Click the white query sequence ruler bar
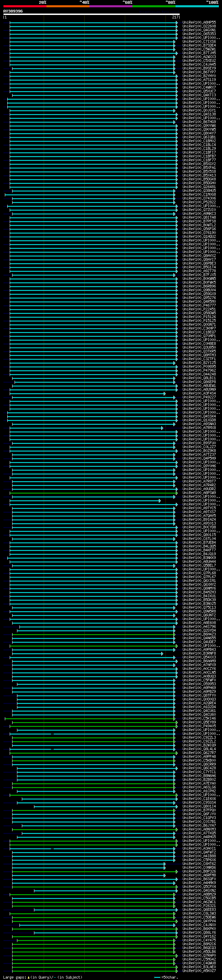The image size is (222, 980). click(92, 15)
